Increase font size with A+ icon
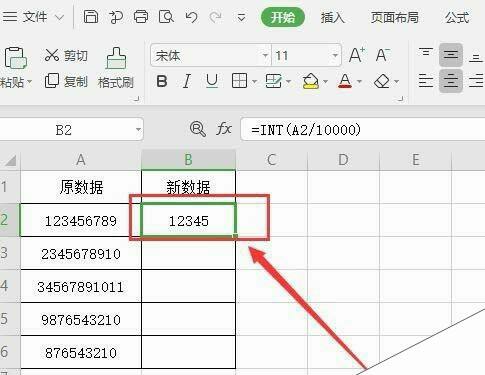This screenshot has width=485, height=375. point(357,55)
